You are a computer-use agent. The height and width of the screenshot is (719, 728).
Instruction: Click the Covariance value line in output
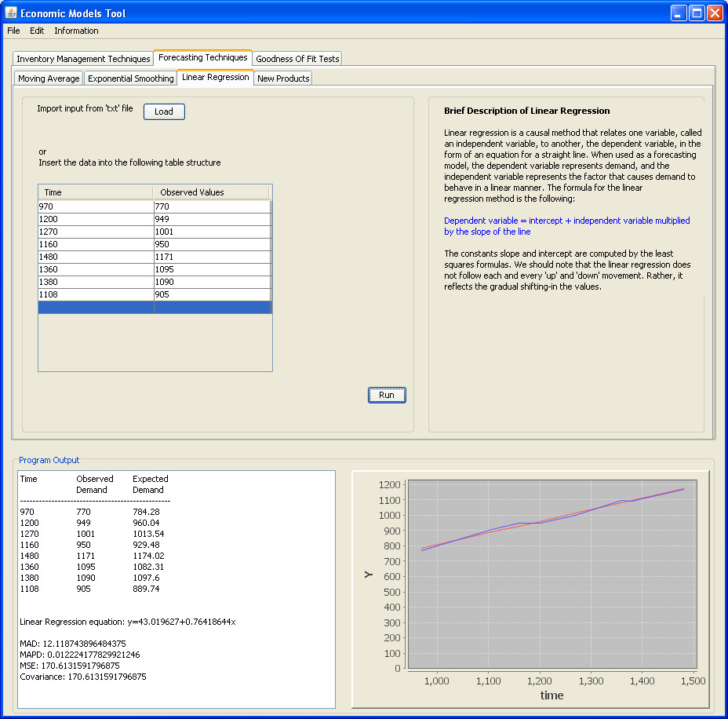(x=83, y=677)
